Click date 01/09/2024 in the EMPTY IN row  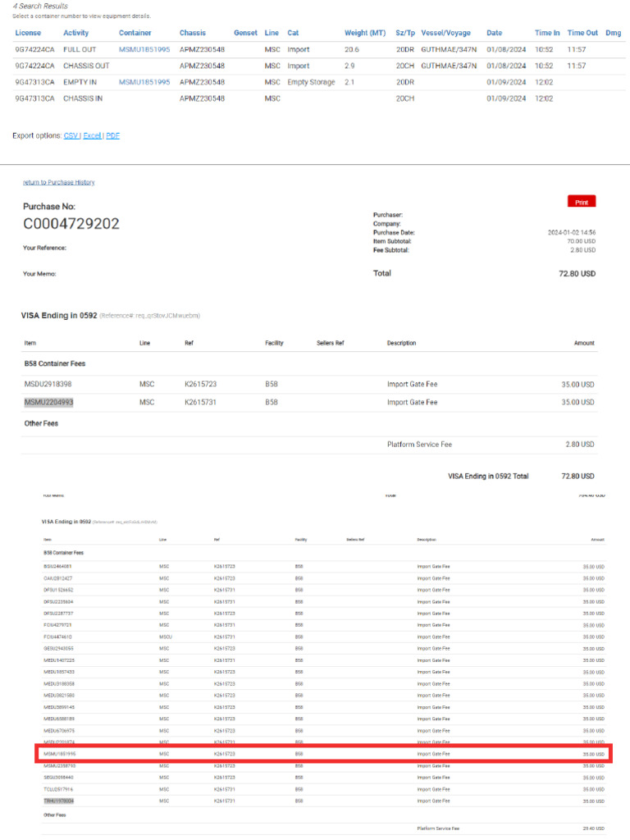pyautogui.click(x=506, y=82)
